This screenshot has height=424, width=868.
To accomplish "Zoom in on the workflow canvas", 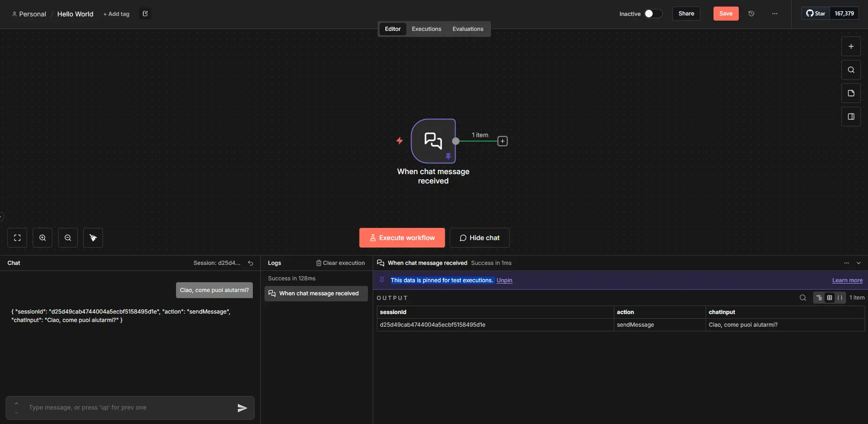I will click(x=43, y=238).
